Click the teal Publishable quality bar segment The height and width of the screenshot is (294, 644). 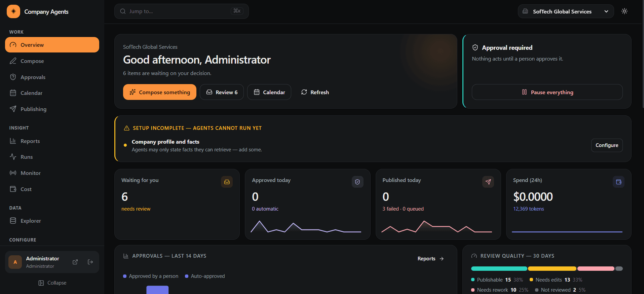pos(499,269)
